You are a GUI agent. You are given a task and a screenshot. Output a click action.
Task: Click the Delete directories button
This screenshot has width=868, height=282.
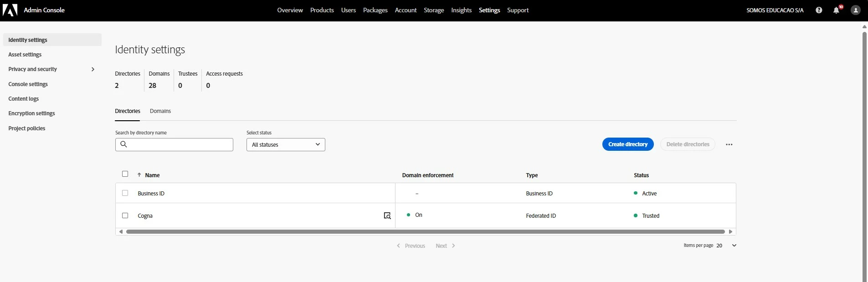(x=688, y=144)
